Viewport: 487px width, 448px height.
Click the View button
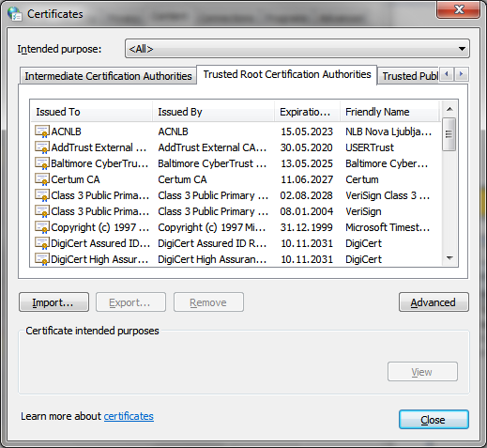point(422,372)
